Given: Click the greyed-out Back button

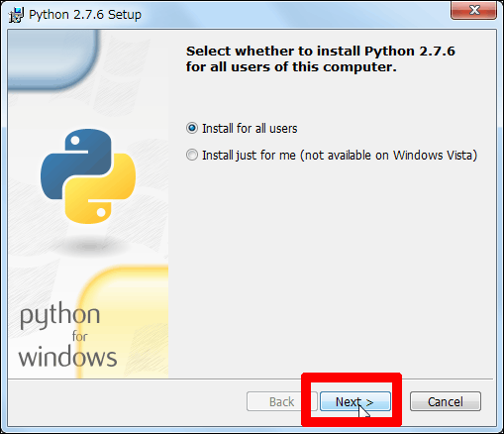Looking at the screenshot, I should pos(281,401).
